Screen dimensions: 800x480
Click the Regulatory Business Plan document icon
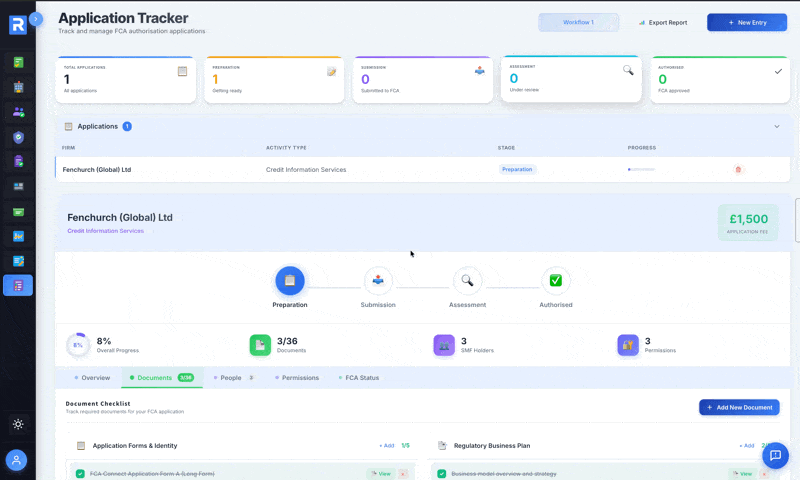point(442,446)
